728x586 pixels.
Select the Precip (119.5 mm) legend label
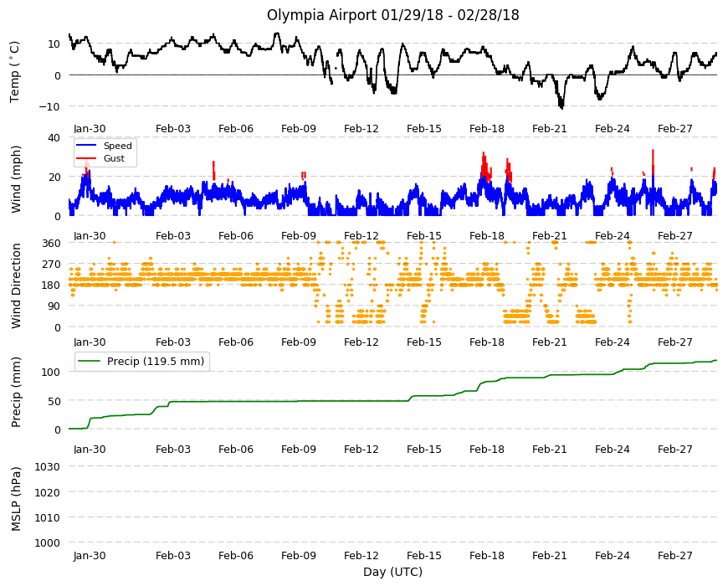[x=156, y=362]
